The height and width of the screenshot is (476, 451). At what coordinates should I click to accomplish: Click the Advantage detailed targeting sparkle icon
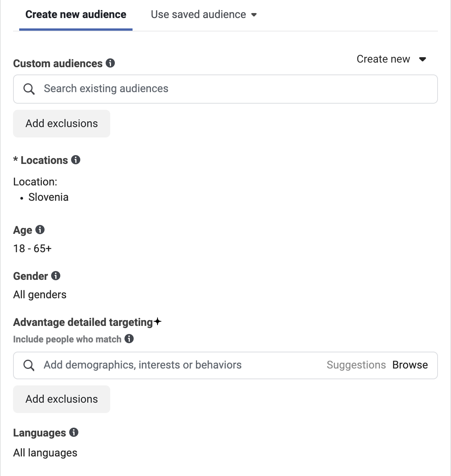pyautogui.click(x=157, y=322)
